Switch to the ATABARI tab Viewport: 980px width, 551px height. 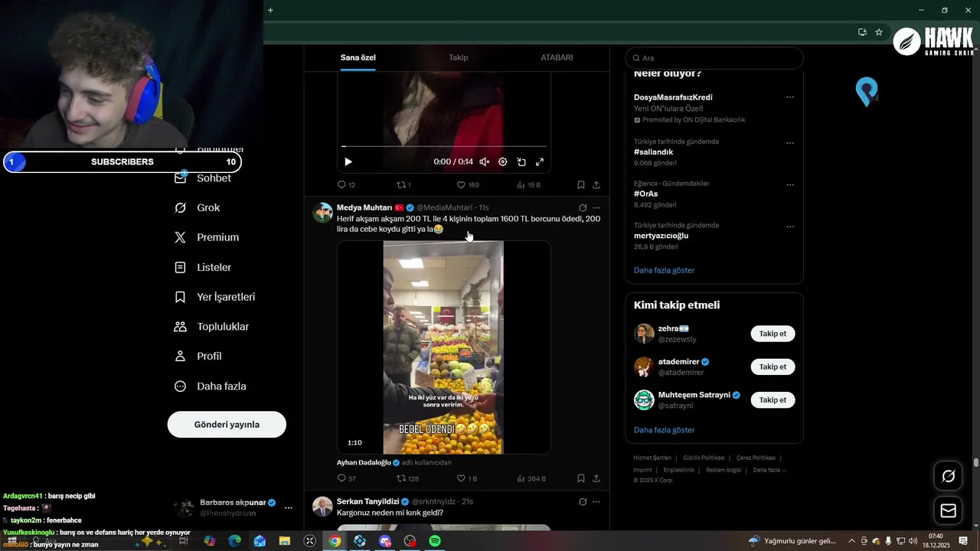coord(557,57)
